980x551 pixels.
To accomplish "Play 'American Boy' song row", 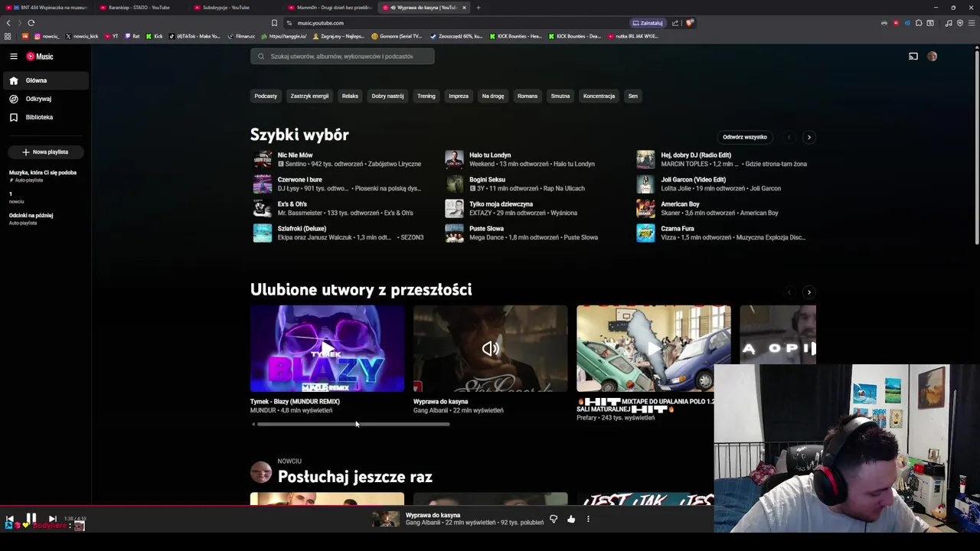I will click(x=725, y=208).
